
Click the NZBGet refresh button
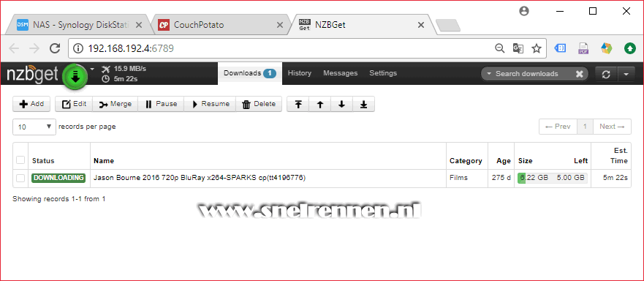pyautogui.click(x=606, y=74)
